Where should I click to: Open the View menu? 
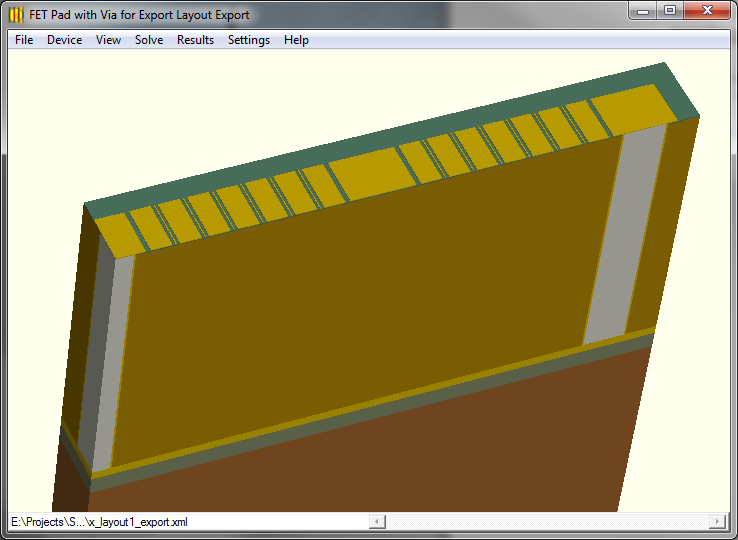(108, 40)
